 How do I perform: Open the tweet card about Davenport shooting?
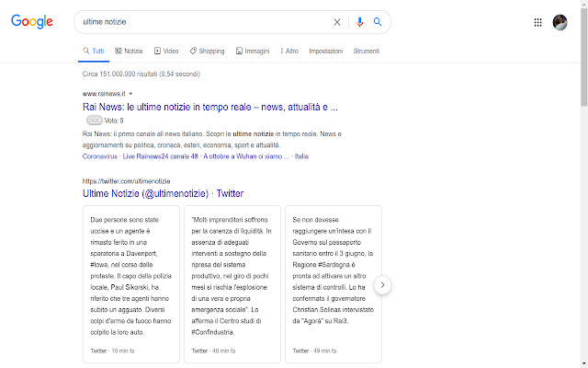[x=131, y=284]
